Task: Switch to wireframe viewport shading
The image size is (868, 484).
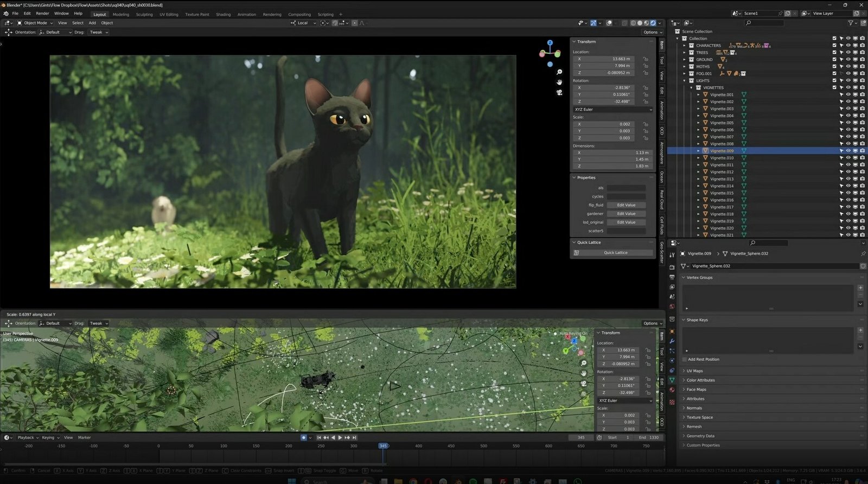Action: pyautogui.click(x=633, y=23)
